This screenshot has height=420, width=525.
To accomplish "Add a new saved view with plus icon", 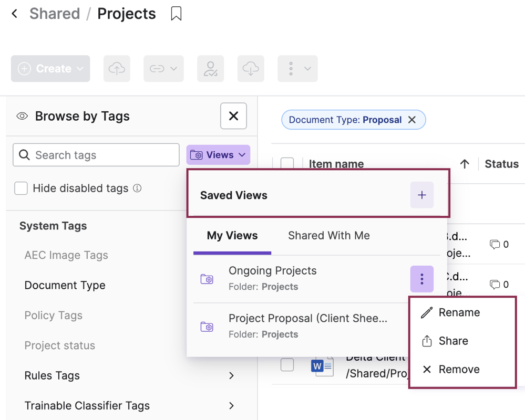I will (421, 195).
